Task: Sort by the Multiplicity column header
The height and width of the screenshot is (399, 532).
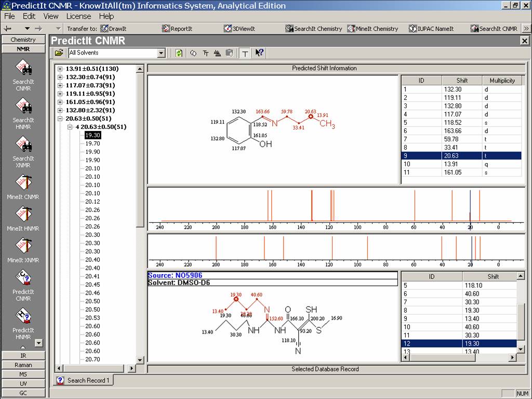Action: pyautogui.click(x=502, y=81)
